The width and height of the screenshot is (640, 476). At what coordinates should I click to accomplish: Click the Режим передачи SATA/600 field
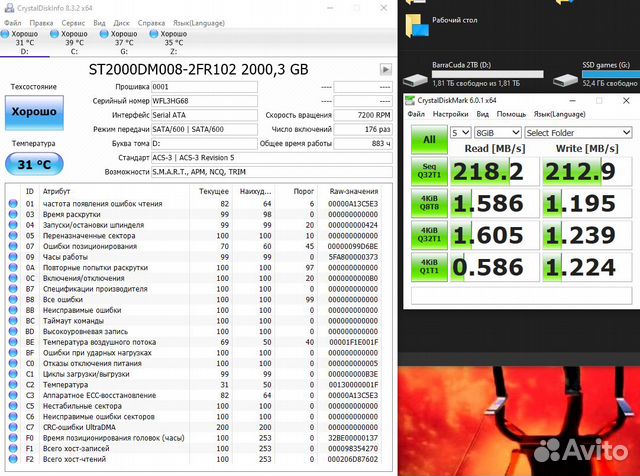click(x=204, y=129)
